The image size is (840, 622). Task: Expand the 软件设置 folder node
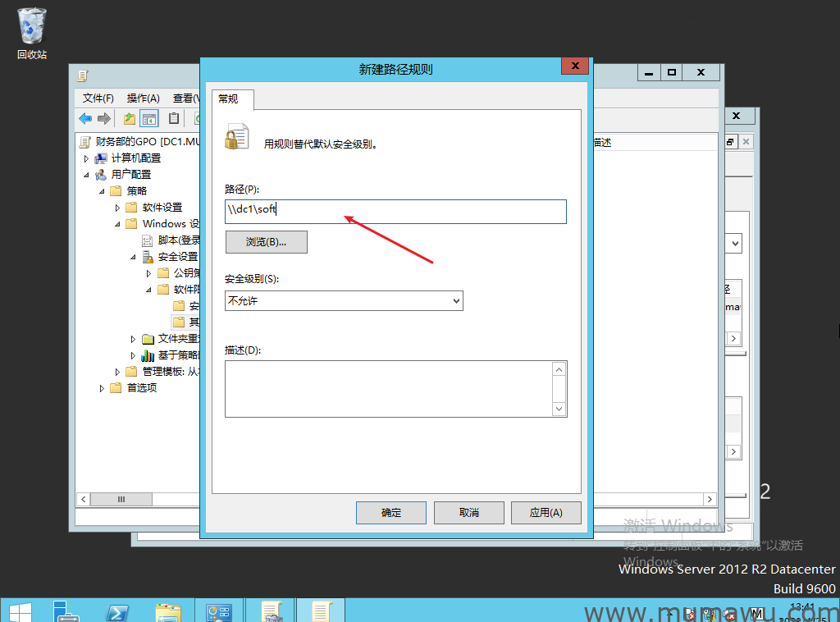pos(118,208)
